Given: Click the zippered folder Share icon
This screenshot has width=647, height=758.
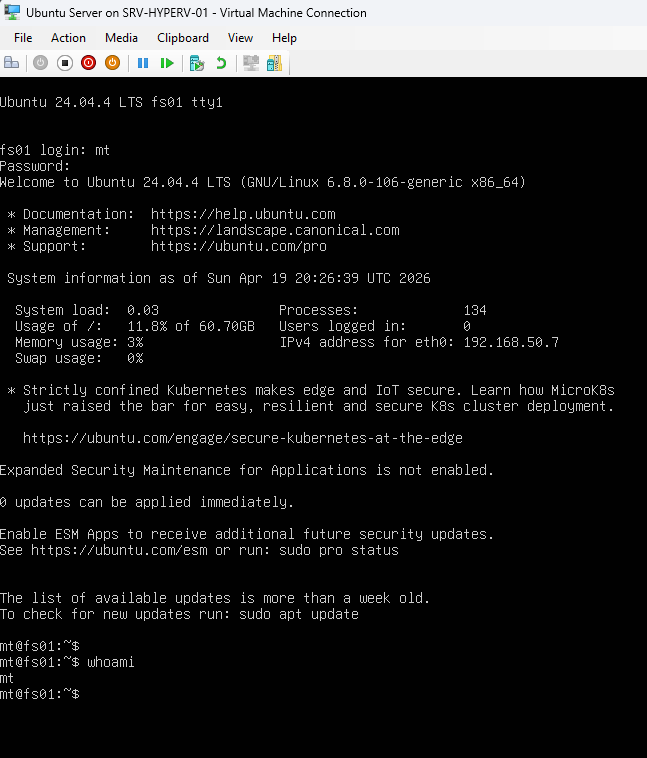Looking at the screenshot, I should click(x=274, y=63).
